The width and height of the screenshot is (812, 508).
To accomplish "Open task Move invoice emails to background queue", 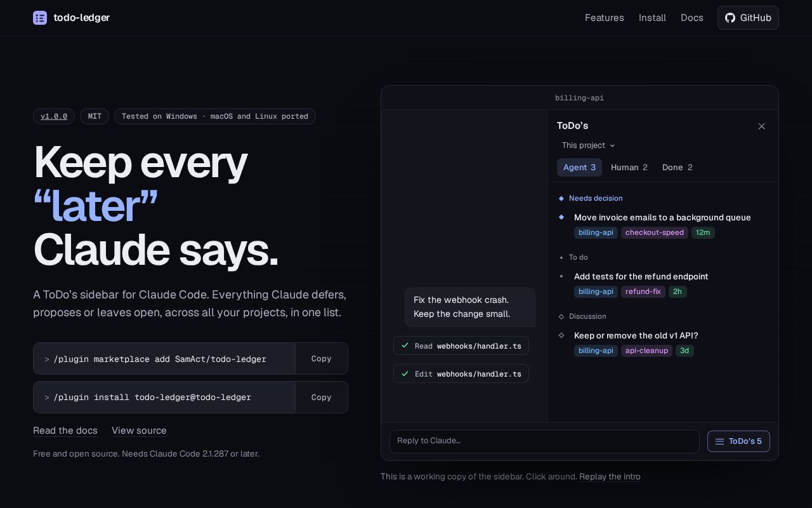I will pos(662,217).
